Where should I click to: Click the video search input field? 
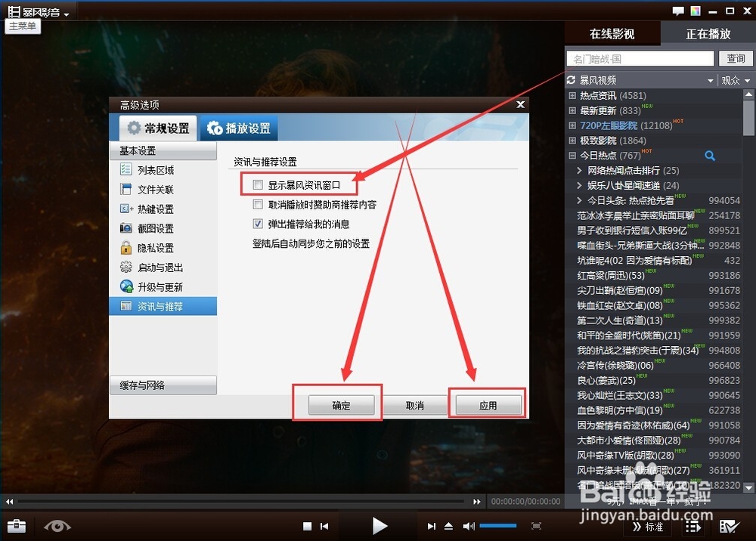pyautogui.click(x=640, y=58)
